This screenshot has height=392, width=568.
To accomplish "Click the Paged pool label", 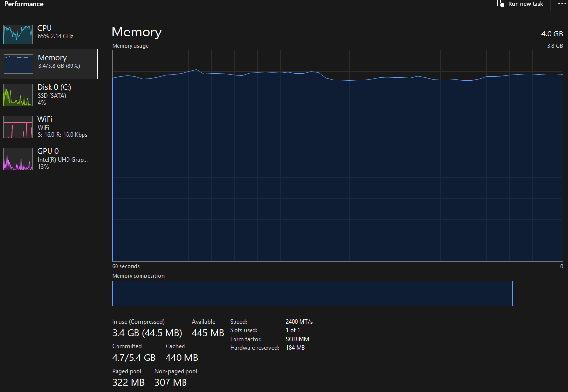I will [127, 371].
